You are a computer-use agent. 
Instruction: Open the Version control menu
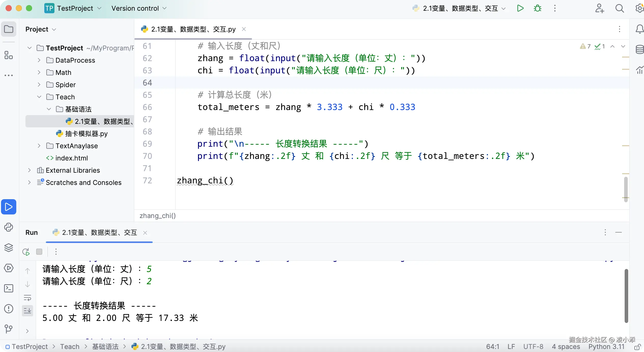(x=139, y=8)
